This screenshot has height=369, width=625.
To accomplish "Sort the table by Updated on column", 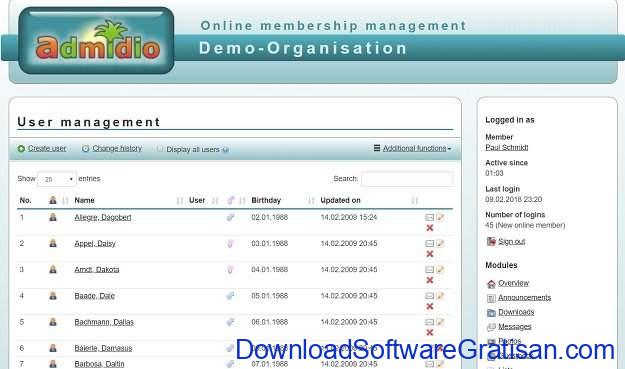I will point(340,200).
